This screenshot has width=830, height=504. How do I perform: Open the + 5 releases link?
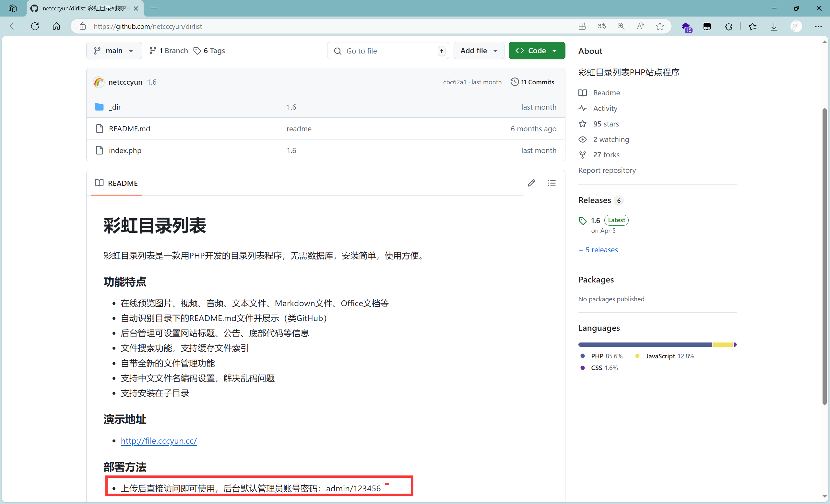598,250
